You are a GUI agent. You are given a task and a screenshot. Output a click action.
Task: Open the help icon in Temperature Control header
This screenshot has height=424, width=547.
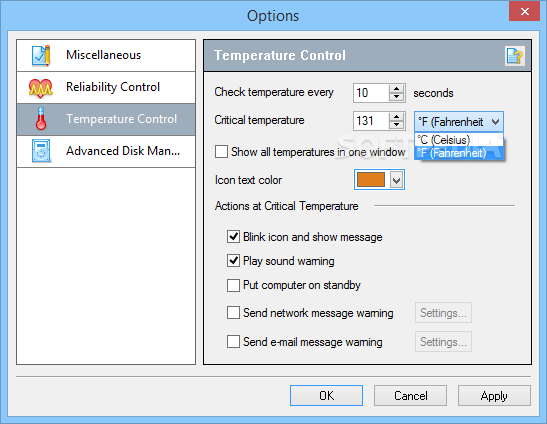click(515, 56)
